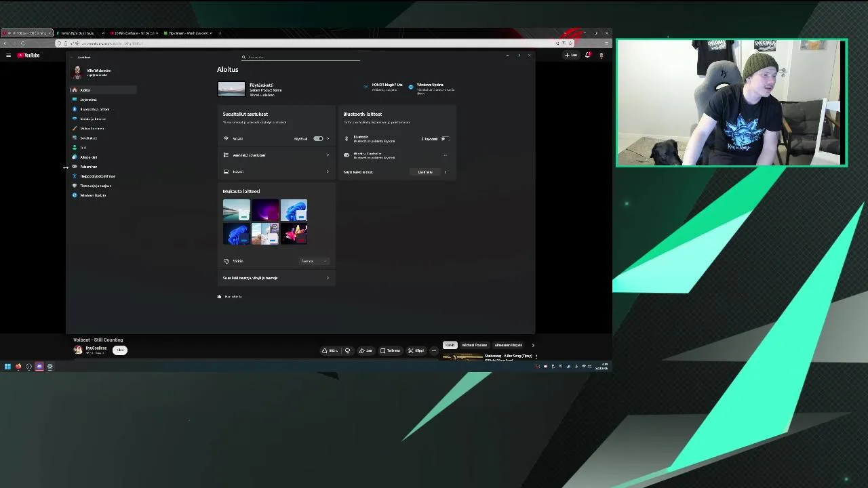Open Windows Update icon in sidebar
Image resolution: width=868 pixels, height=488 pixels.
coord(75,195)
